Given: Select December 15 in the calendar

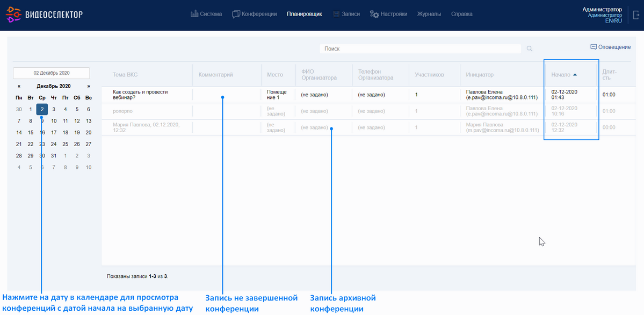Looking at the screenshot, I should click(31, 132).
